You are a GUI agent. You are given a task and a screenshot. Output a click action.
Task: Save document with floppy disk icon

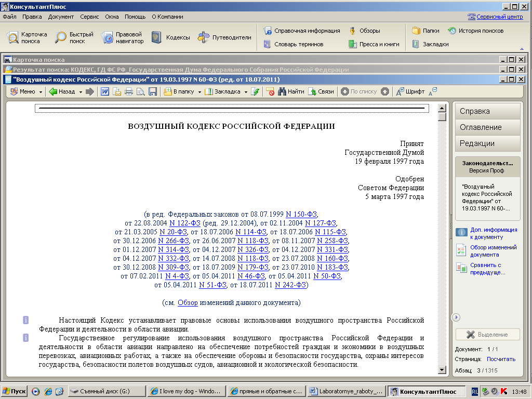tap(153, 91)
